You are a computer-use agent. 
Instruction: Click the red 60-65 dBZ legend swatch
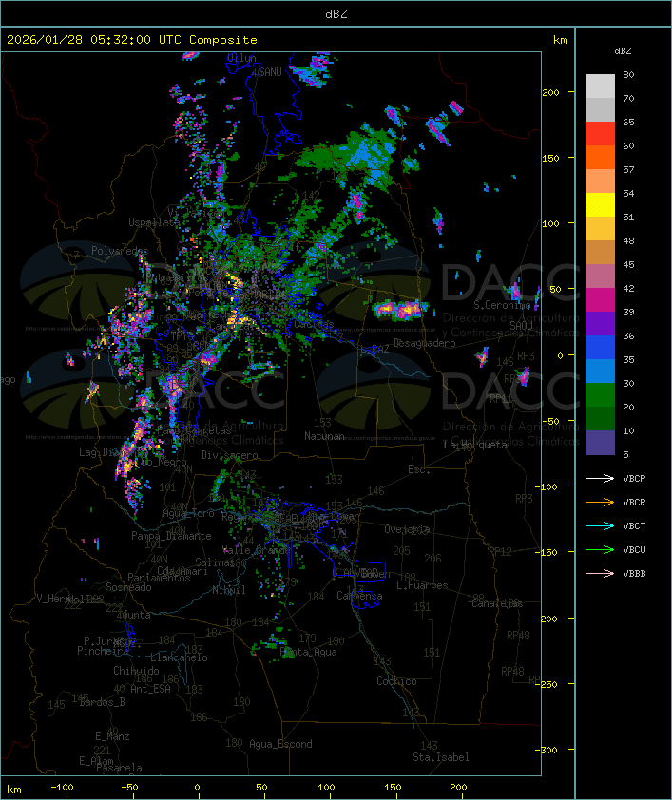coord(600,134)
